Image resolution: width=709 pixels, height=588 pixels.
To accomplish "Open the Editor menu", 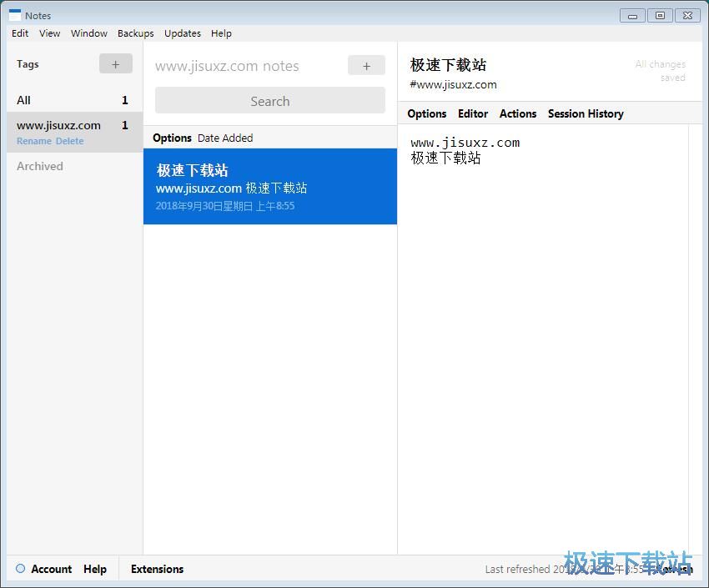I will 473,113.
